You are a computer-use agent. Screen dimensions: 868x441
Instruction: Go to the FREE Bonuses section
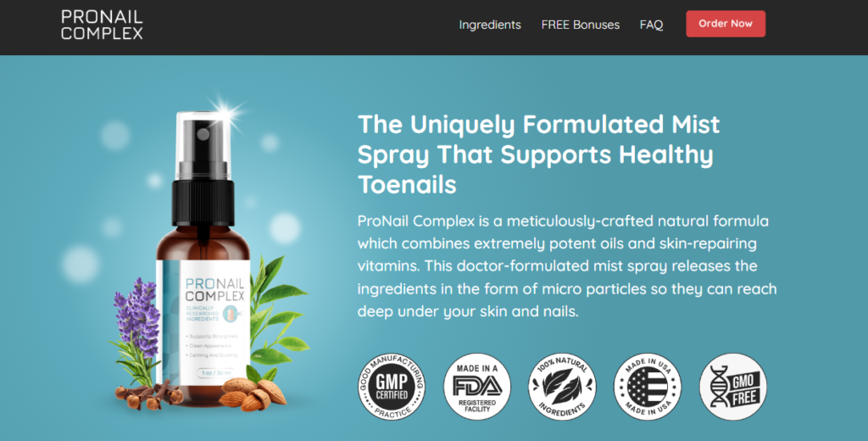580,25
